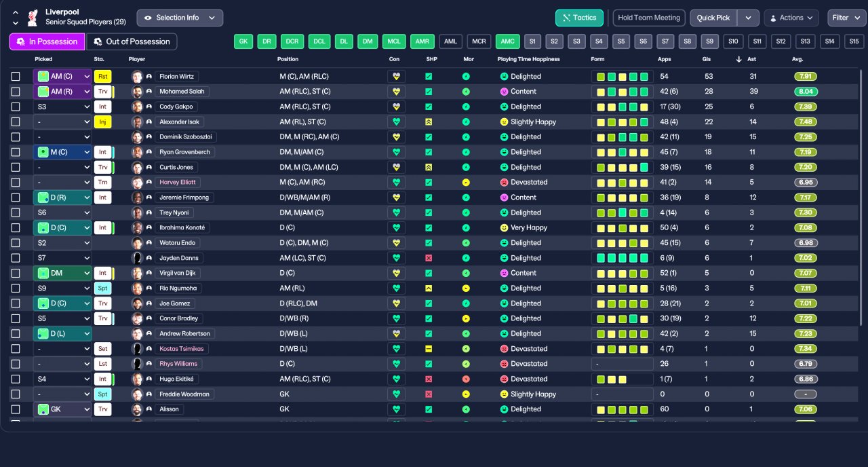Open the Actions dropdown menu
This screenshot has width=868, height=467.
click(x=791, y=18)
